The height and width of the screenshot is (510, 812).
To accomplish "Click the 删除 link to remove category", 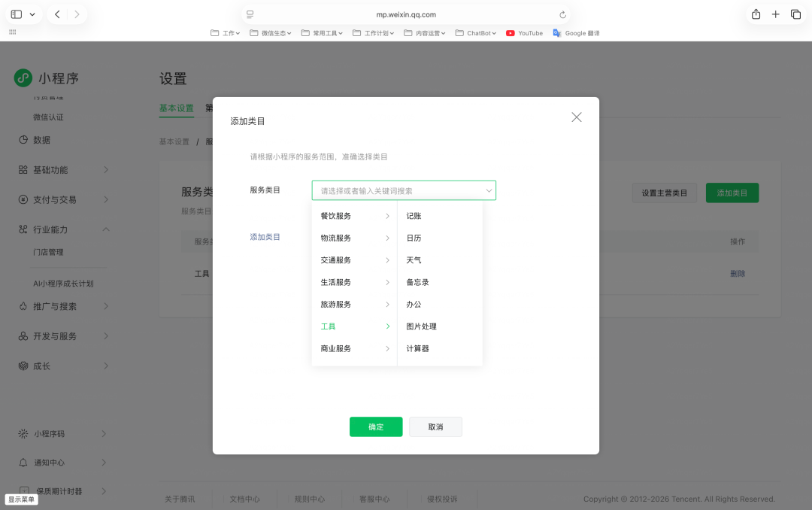I will pos(738,273).
